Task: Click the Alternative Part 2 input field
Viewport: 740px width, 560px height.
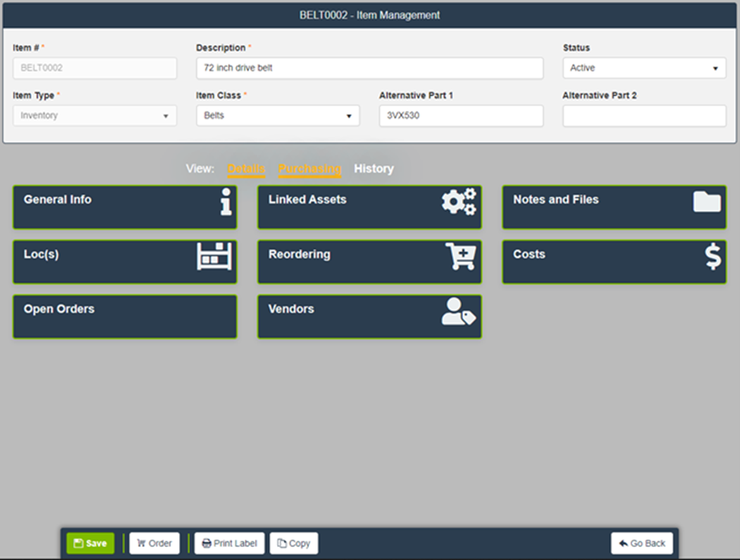Action: [644, 116]
